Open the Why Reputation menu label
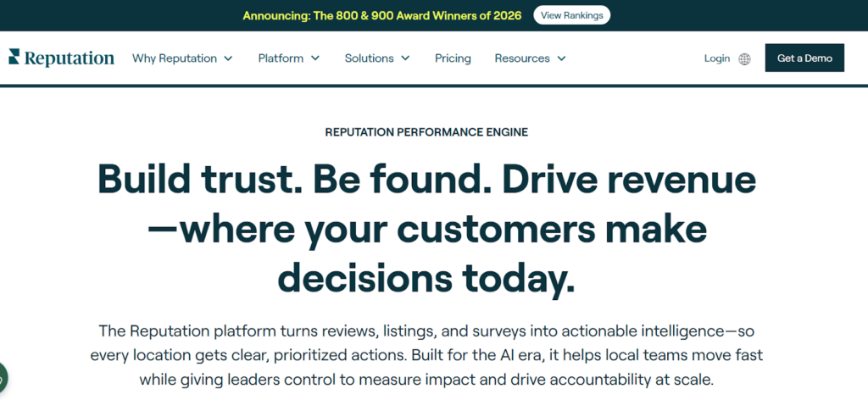This screenshot has width=868, height=400. [174, 58]
